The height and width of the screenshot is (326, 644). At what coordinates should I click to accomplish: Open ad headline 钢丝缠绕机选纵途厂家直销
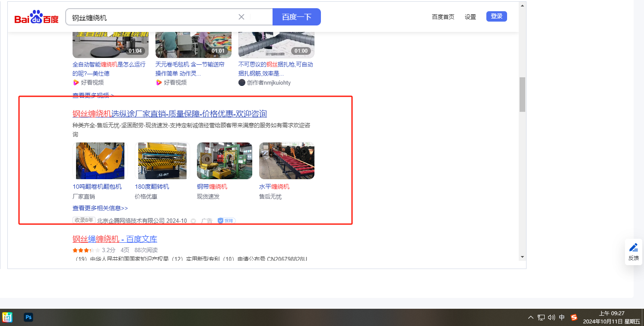[x=170, y=114]
